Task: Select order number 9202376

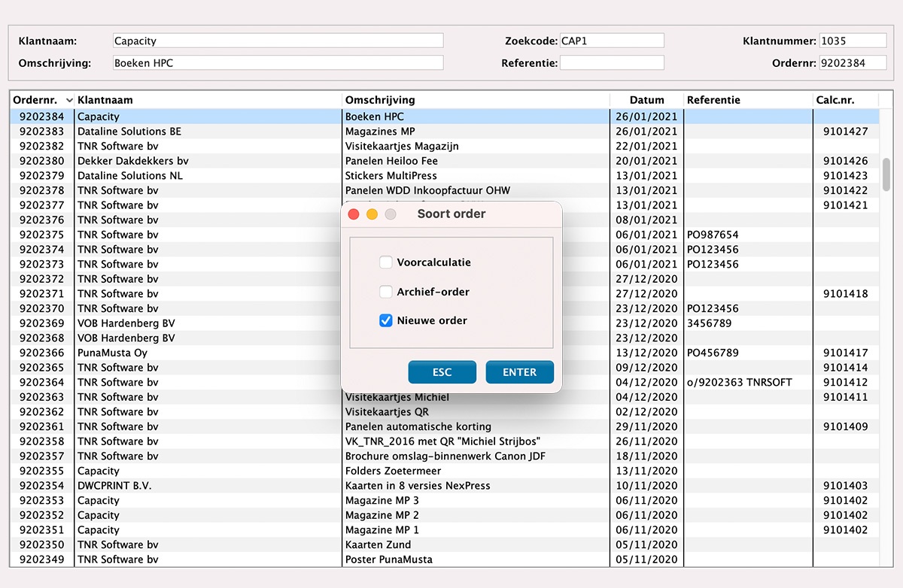Action: (42, 220)
